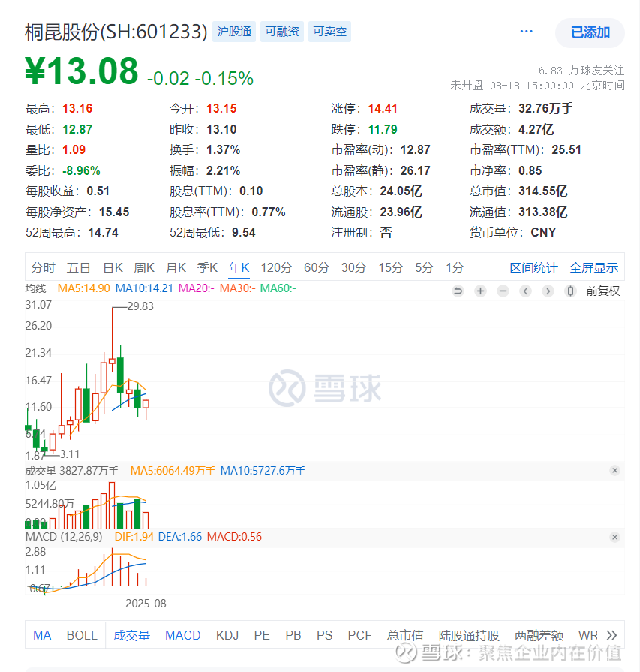This screenshot has width=640, height=672.
Task: Switch to the 月K chart tab
Action: [x=176, y=268]
